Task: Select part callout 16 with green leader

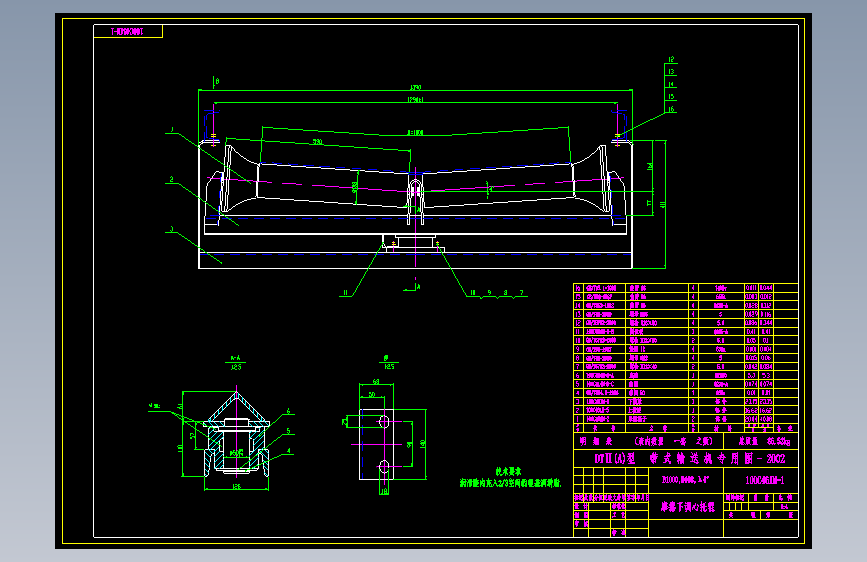Action: tap(671, 109)
